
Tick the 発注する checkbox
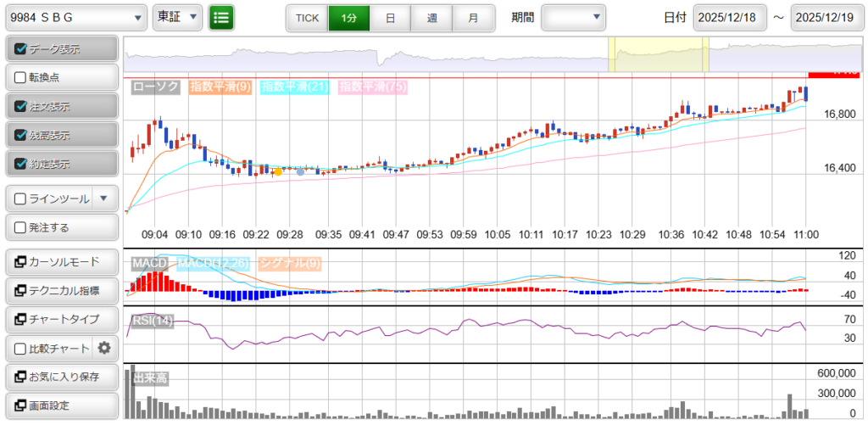(x=21, y=227)
